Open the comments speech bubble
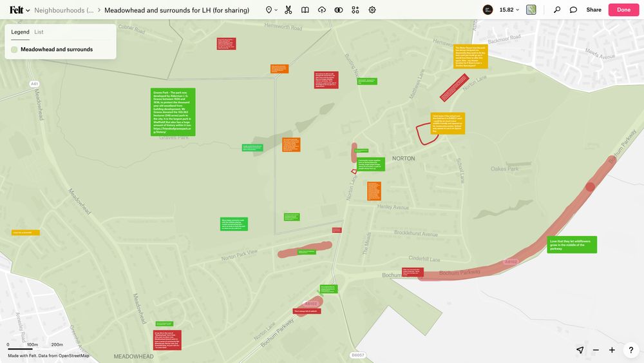 pos(573,10)
